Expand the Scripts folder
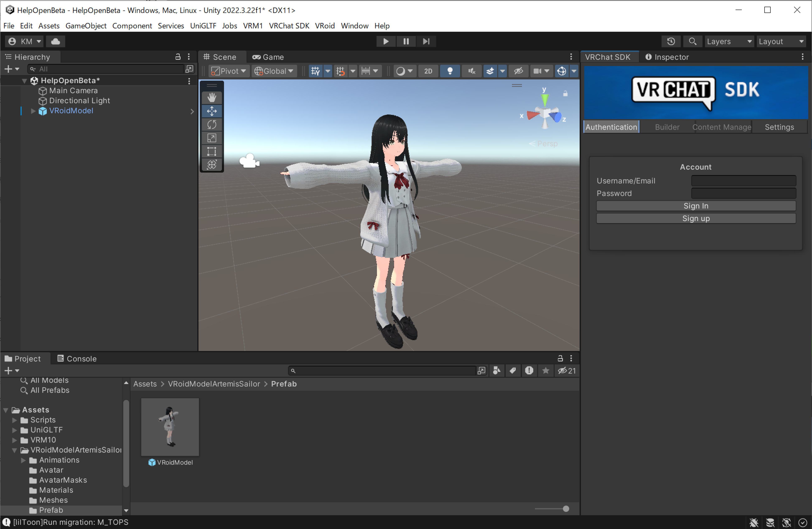 [x=14, y=420]
